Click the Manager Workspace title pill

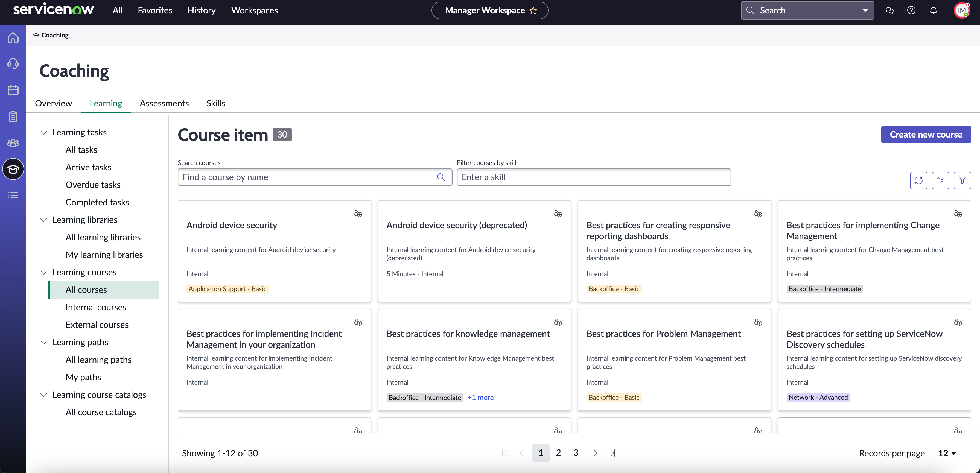point(490,10)
